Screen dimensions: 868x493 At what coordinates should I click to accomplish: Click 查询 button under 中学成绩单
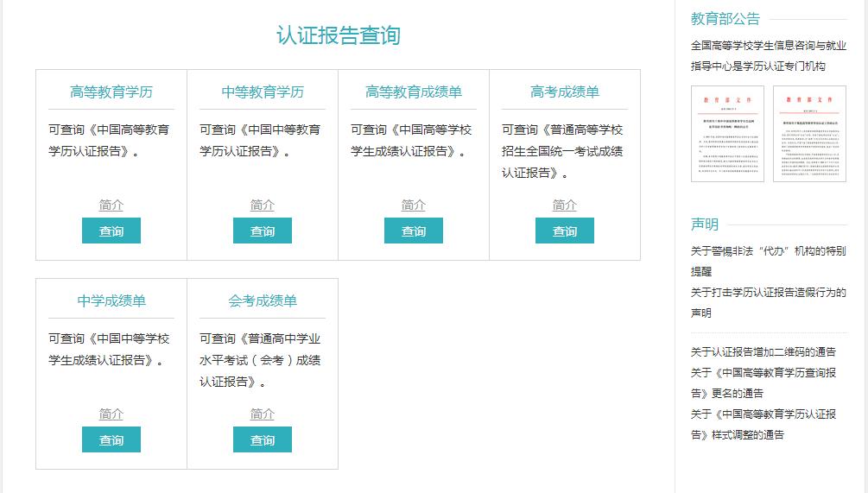click(x=111, y=439)
